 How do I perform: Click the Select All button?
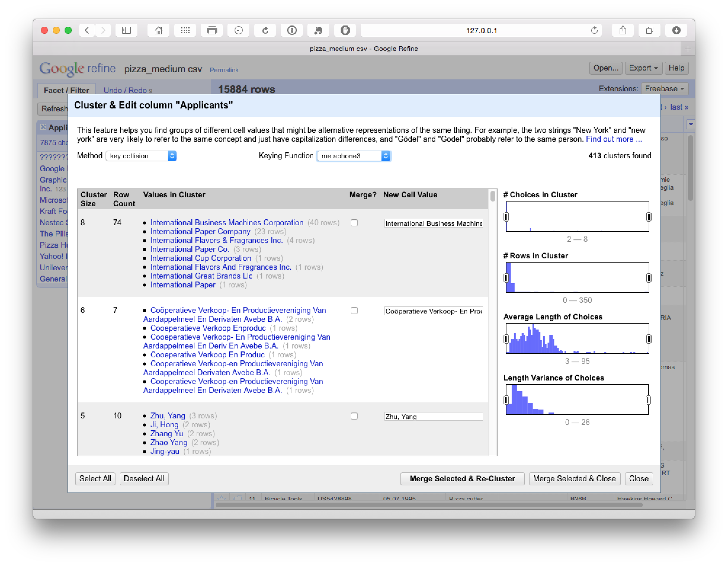95,479
